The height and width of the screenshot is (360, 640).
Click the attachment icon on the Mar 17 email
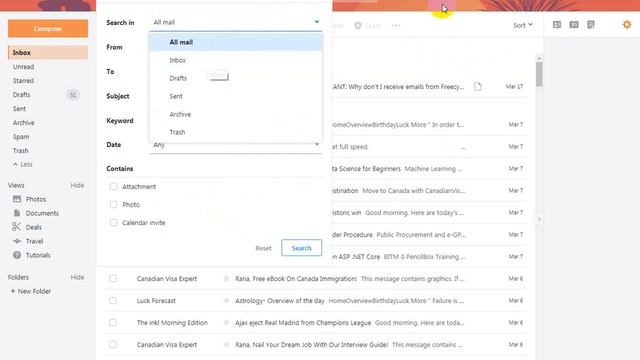pyautogui.click(x=478, y=87)
